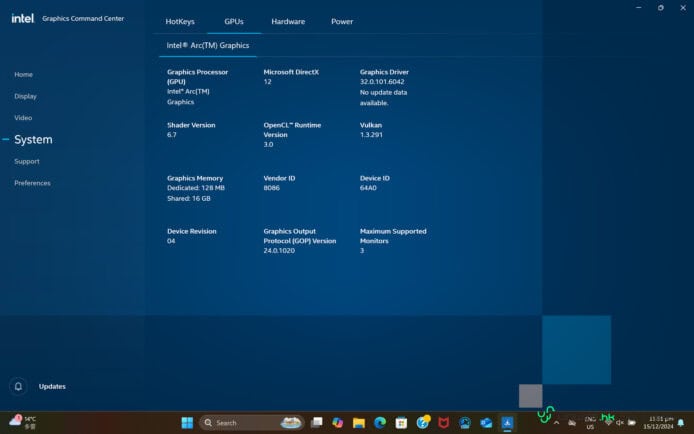Click the battery icon in tray

click(x=632, y=423)
